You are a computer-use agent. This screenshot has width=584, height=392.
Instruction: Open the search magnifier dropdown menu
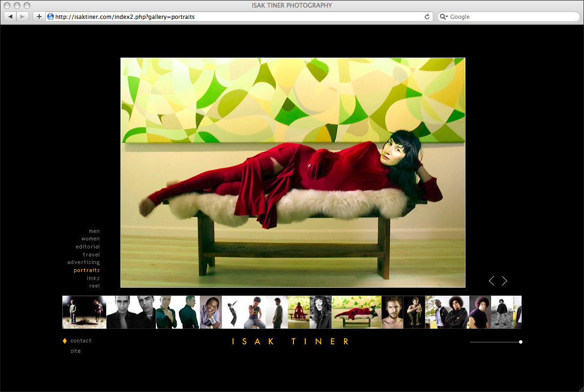tap(444, 17)
